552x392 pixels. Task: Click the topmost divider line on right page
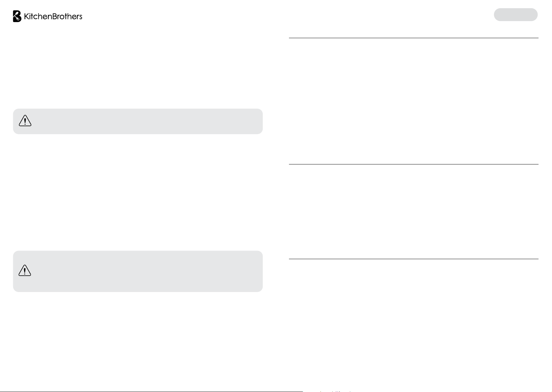click(414, 38)
